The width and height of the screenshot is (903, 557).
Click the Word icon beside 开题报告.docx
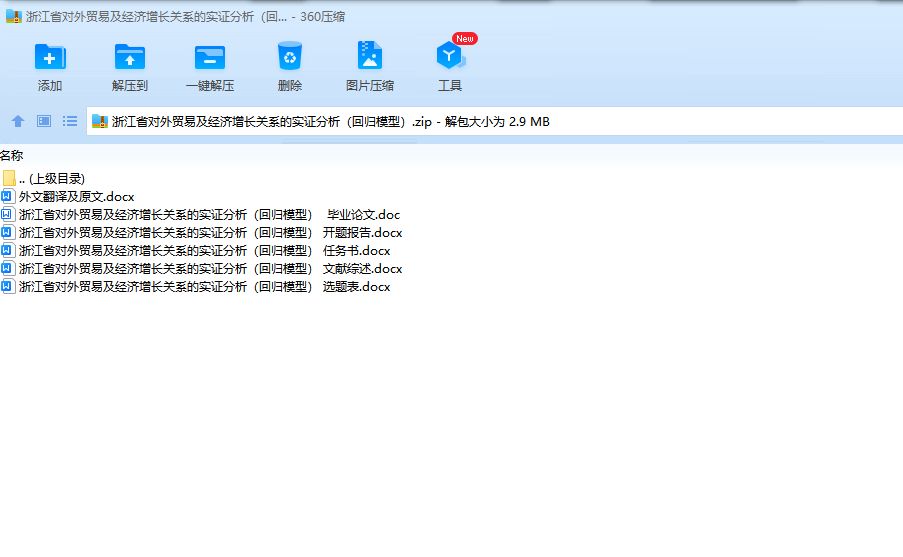(x=7, y=232)
